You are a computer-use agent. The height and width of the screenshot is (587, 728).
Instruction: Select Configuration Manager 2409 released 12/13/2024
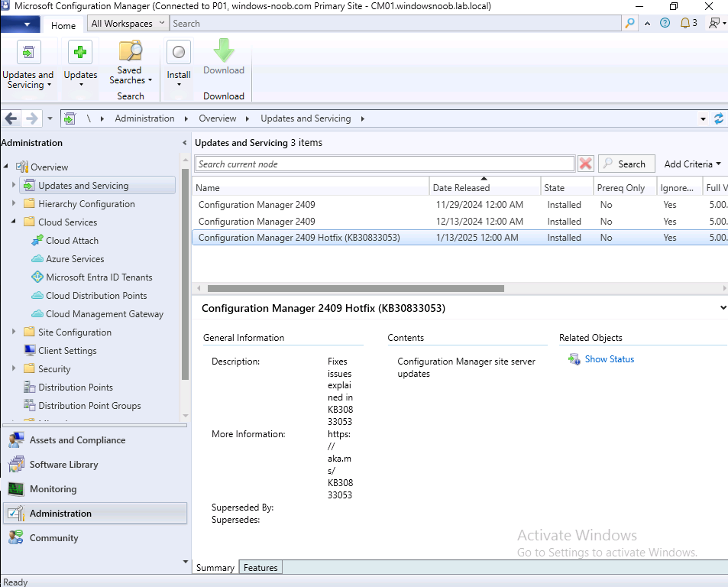point(460,221)
